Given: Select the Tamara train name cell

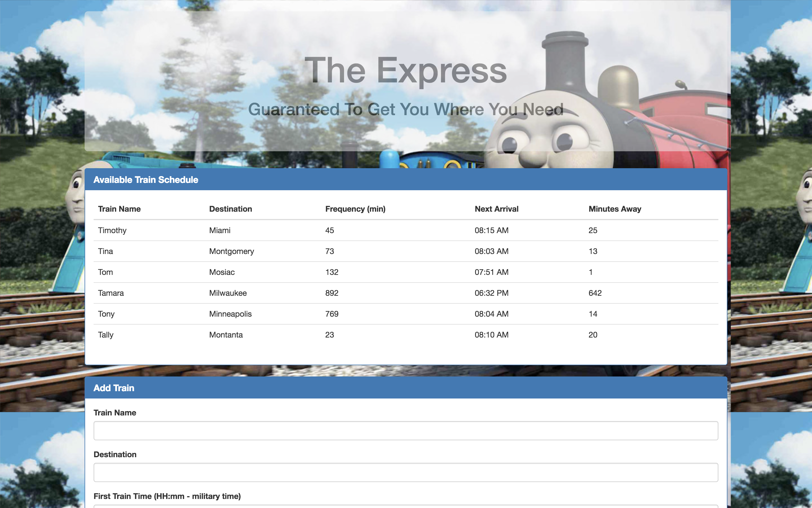Looking at the screenshot, I should (111, 293).
